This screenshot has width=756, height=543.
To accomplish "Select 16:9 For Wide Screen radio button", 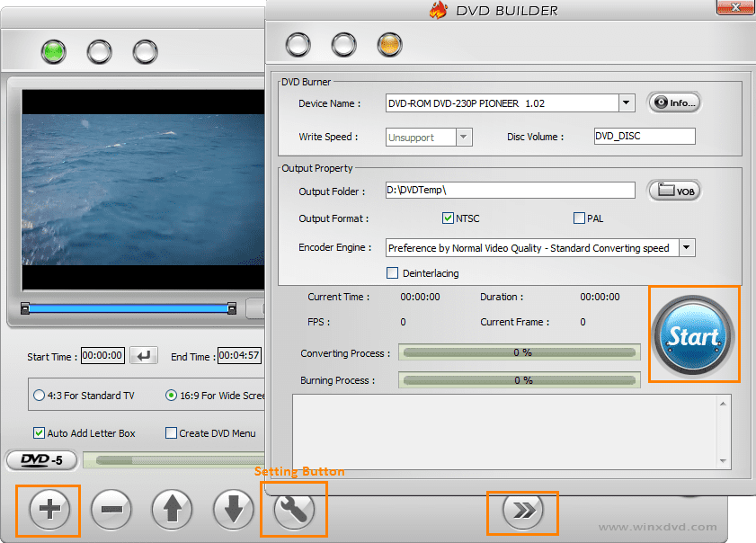I will (171, 396).
